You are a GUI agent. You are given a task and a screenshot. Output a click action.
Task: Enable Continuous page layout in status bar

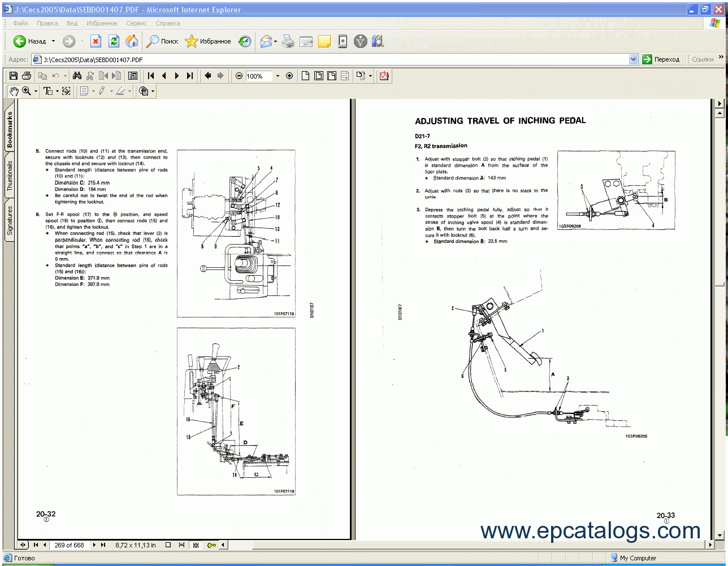click(x=181, y=545)
